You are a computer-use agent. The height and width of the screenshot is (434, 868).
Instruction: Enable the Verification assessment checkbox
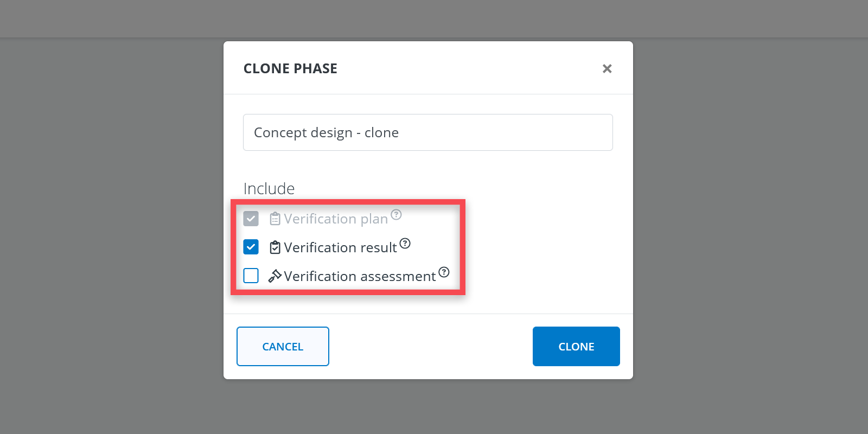tap(251, 276)
